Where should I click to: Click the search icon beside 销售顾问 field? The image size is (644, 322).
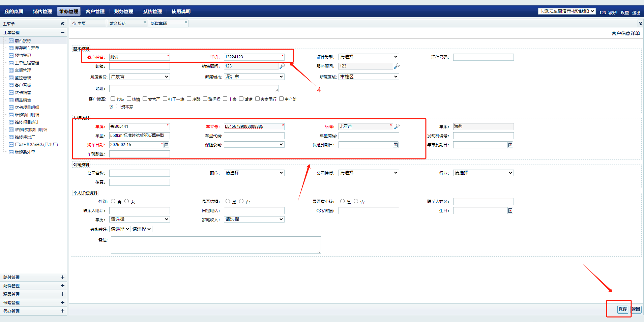(x=282, y=66)
